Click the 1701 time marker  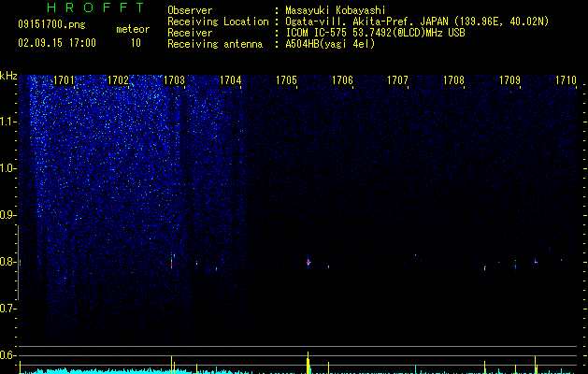pyautogui.click(x=64, y=80)
